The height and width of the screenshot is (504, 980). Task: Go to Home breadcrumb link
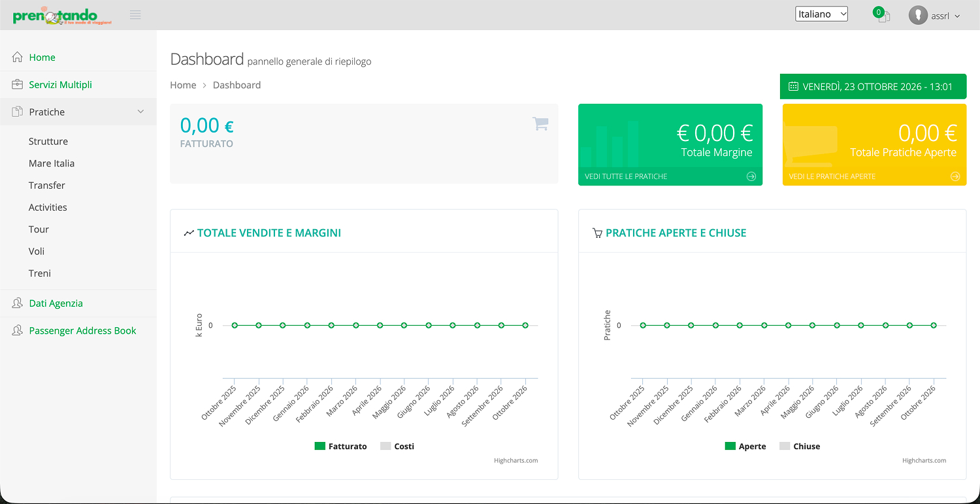[x=183, y=85]
